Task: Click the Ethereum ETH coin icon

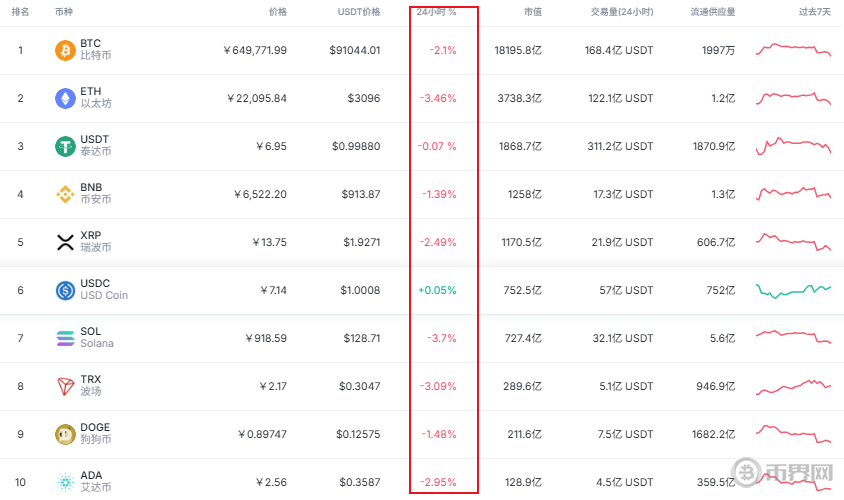Action: pos(65,98)
